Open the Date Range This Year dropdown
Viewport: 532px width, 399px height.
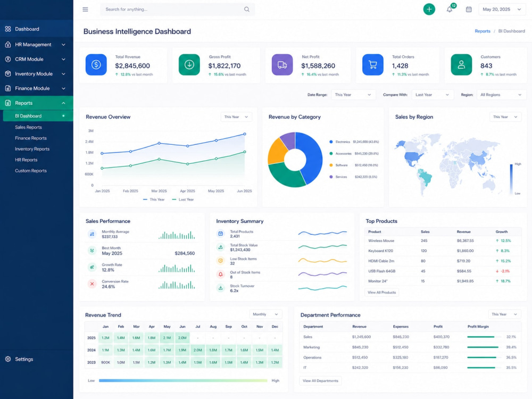click(x=353, y=95)
